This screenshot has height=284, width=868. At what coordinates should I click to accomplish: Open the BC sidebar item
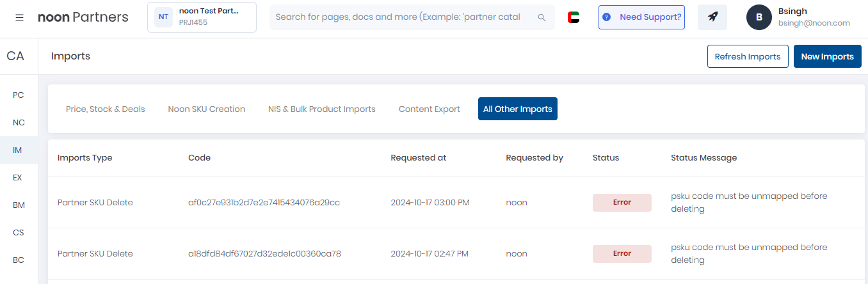point(19,260)
